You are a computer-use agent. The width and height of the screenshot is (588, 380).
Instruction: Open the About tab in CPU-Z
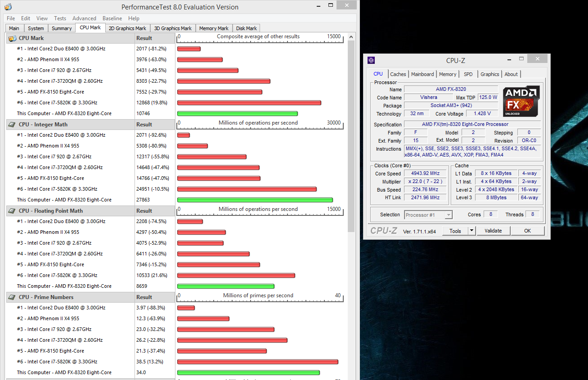point(511,74)
